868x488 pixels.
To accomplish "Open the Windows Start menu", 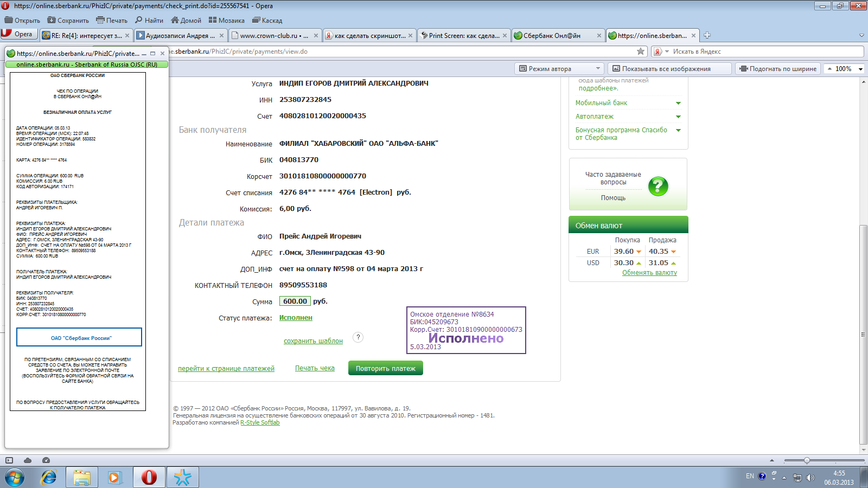I will (x=15, y=477).
